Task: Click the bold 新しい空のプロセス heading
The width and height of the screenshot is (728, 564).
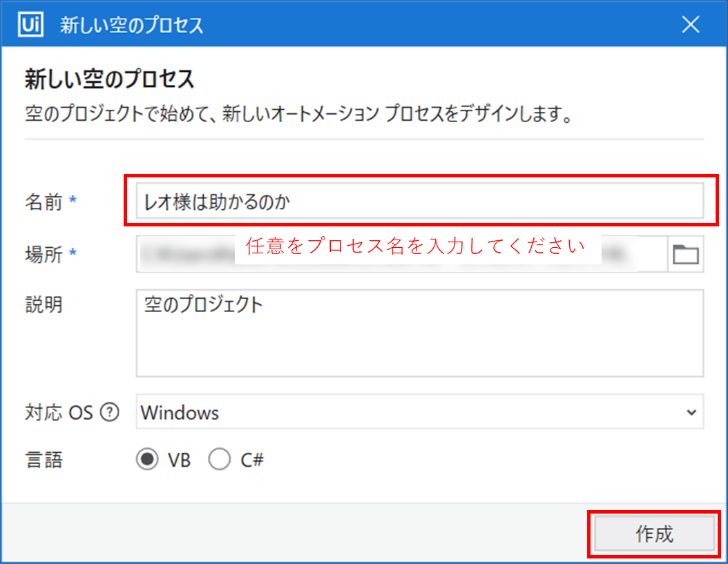Action: point(110,79)
